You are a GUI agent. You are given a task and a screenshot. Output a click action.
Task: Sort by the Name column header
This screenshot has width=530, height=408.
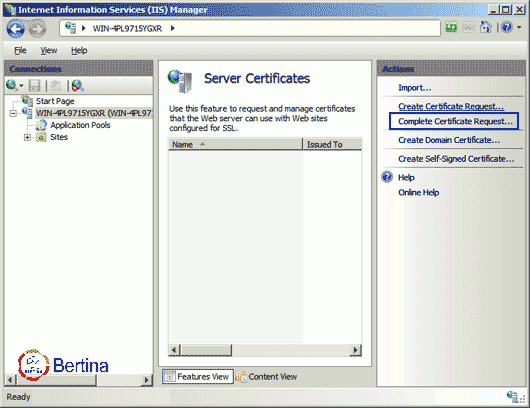point(235,144)
